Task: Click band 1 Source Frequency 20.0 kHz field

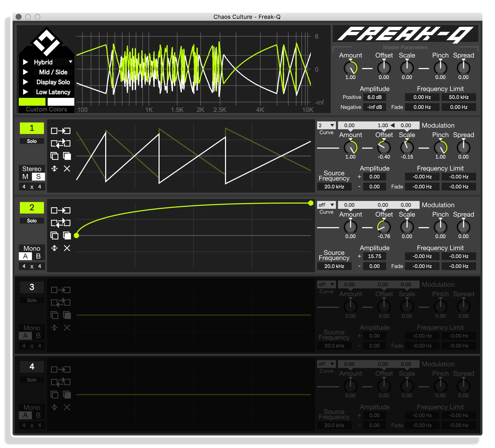Action: click(x=334, y=187)
